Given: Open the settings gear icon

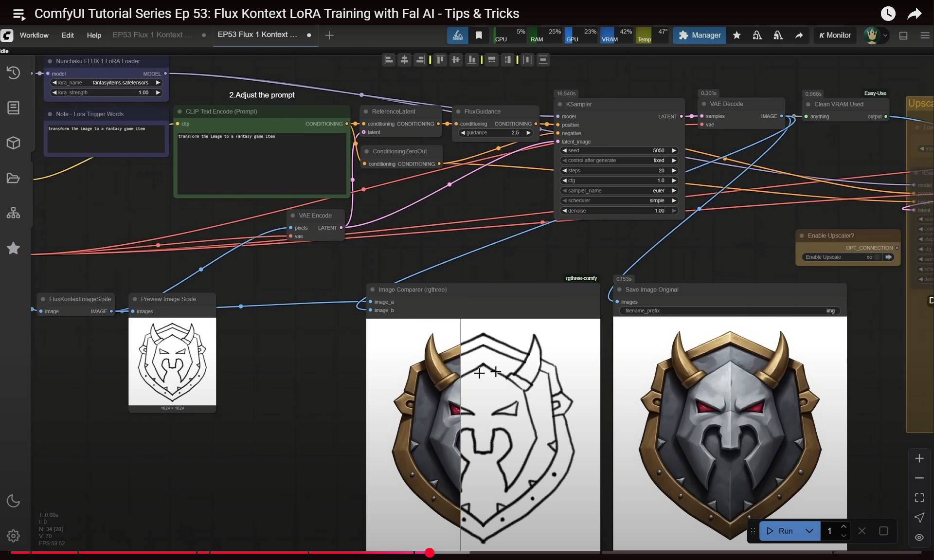Looking at the screenshot, I should pos(13,536).
